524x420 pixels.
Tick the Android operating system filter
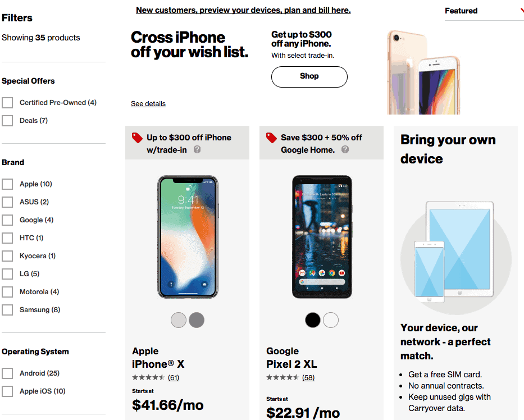click(x=7, y=373)
